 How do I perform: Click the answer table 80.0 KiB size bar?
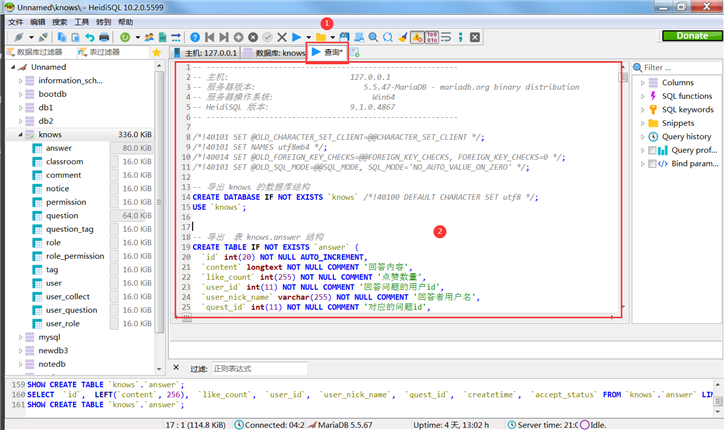pos(131,148)
